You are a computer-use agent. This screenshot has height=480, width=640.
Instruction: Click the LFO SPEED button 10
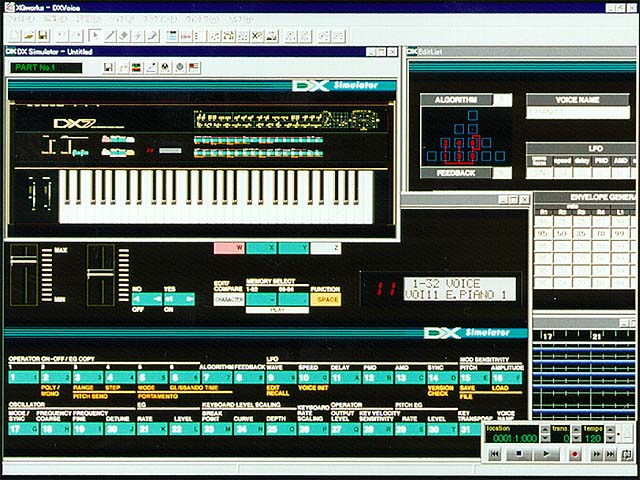[313, 377]
